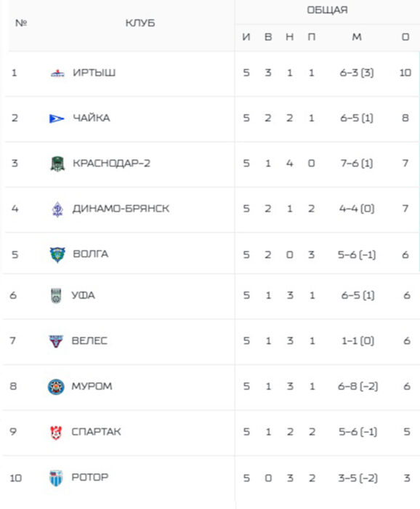Click the Уфа club crest
Image resolution: width=420 pixels, height=509 pixels.
[x=56, y=295]
